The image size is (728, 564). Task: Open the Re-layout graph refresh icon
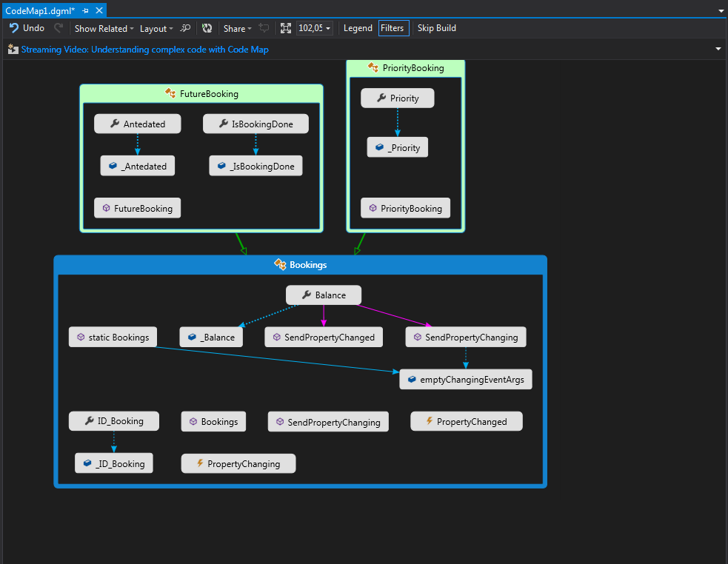[207, 28]
